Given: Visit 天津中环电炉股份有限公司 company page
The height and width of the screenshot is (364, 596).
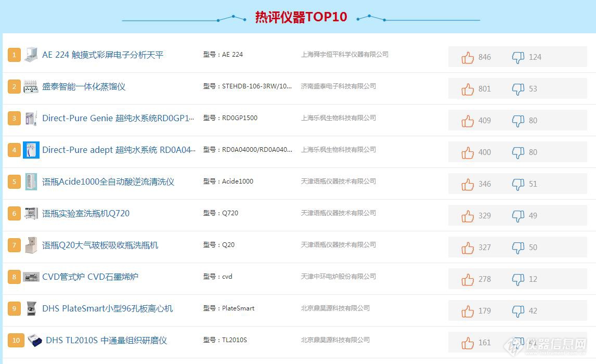Looking at the screenshot, I should 338,276.
